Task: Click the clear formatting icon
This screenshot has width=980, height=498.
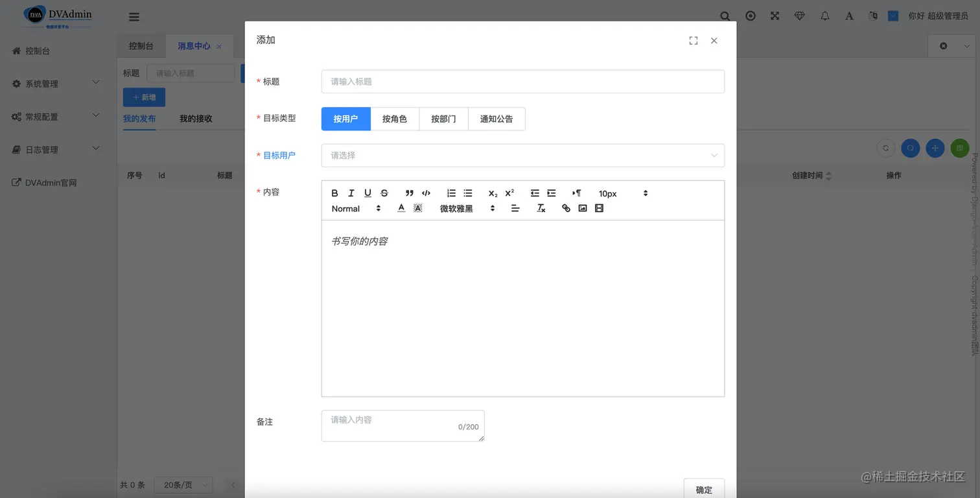Action: (x=541, y=208)
